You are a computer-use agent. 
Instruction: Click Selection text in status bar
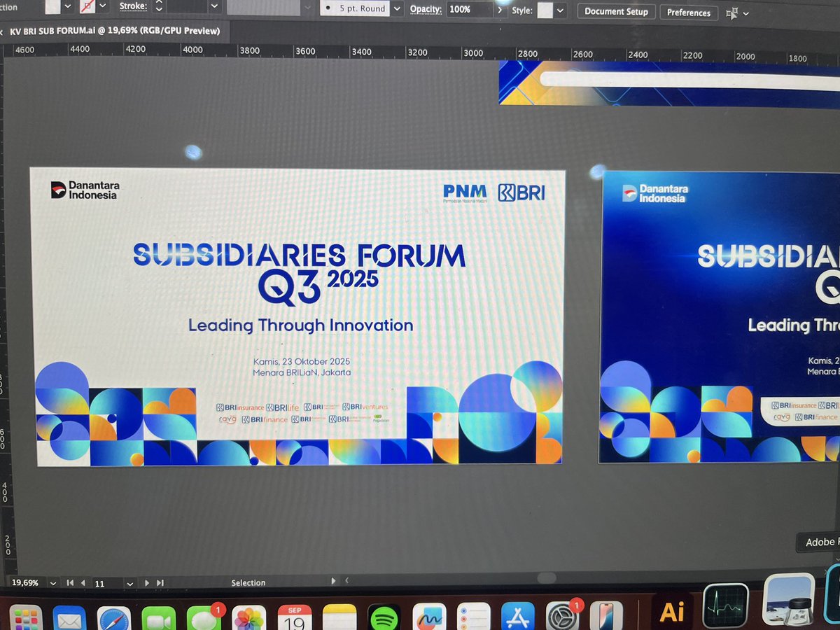[x=248, y=582]
